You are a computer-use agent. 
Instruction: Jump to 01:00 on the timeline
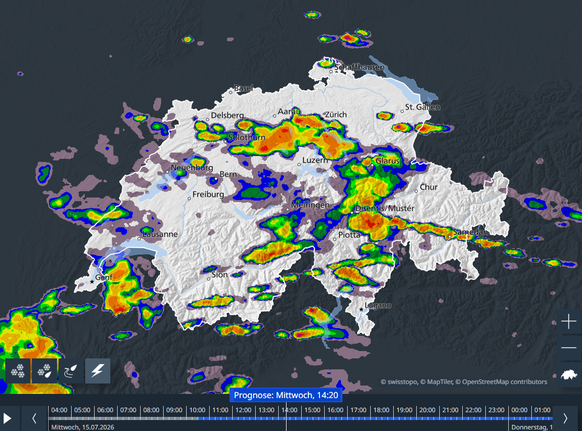click(543, 410)
